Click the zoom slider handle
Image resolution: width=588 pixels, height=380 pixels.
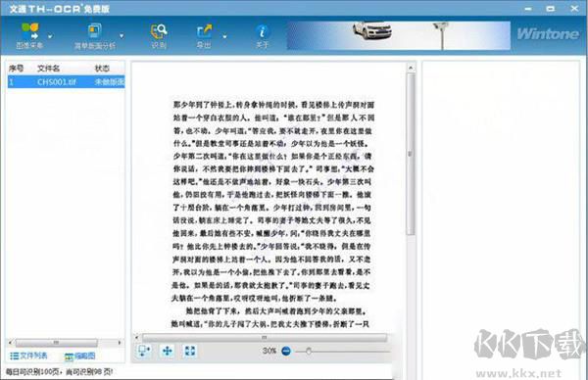309,352
